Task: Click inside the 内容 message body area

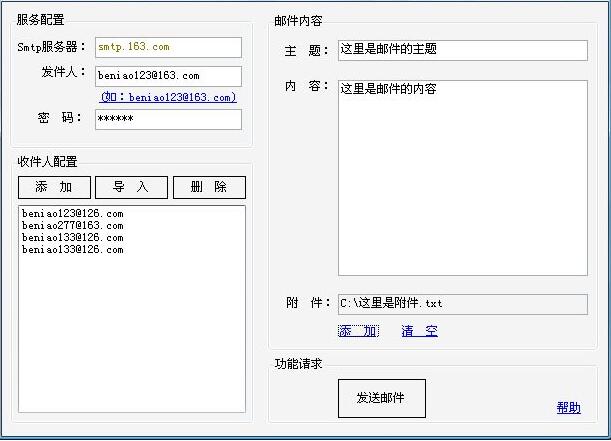Action: pyautogui.click(x=462, y=180)
